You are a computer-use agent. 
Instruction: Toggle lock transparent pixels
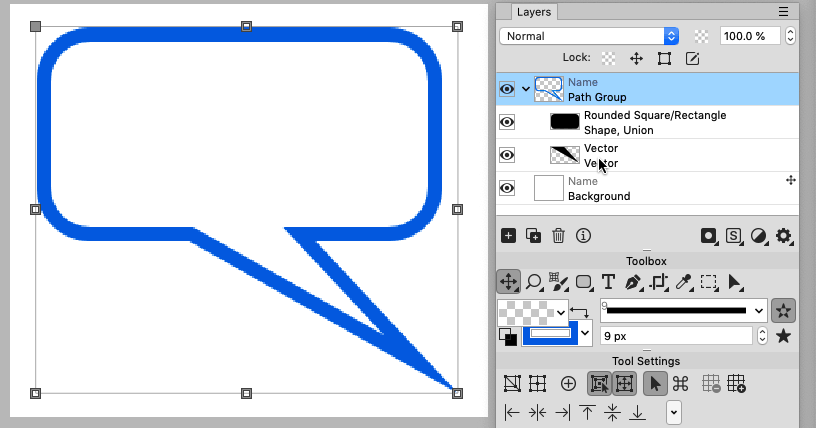[x=608, y=58]
